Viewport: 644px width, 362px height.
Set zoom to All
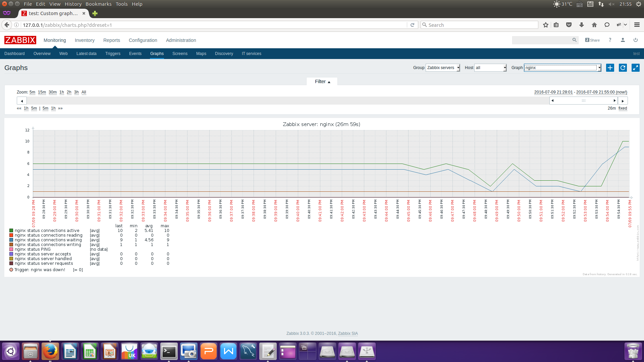click(84, 92)
